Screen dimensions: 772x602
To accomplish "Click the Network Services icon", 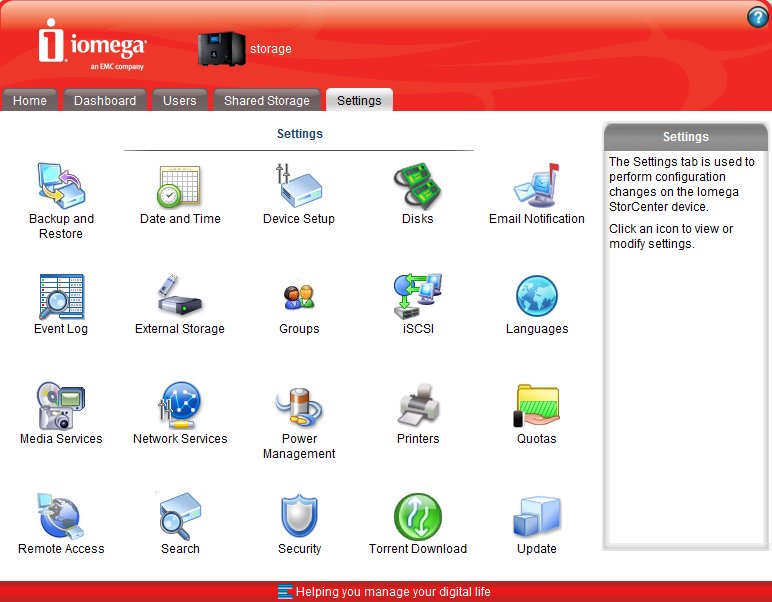I will [180, 406].
